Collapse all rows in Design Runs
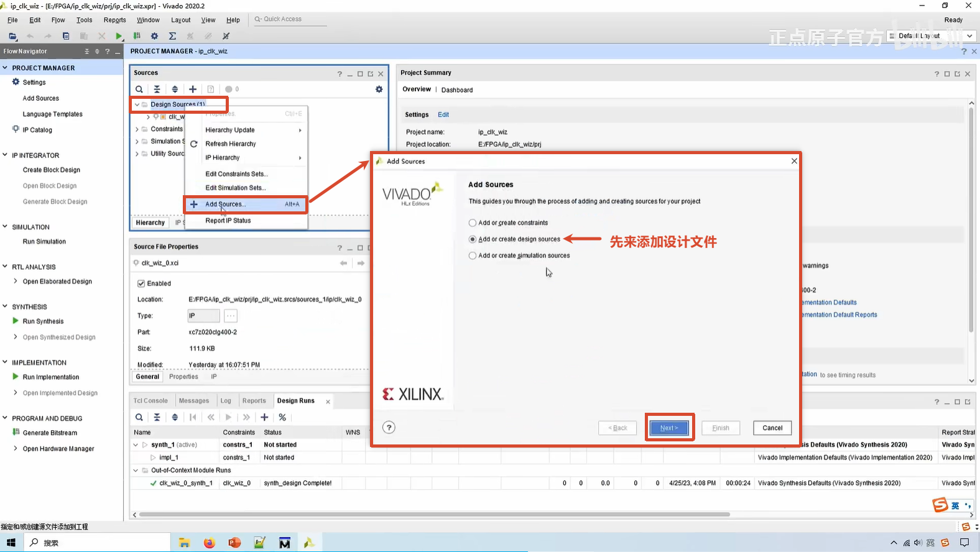 (x=157, y=417)
